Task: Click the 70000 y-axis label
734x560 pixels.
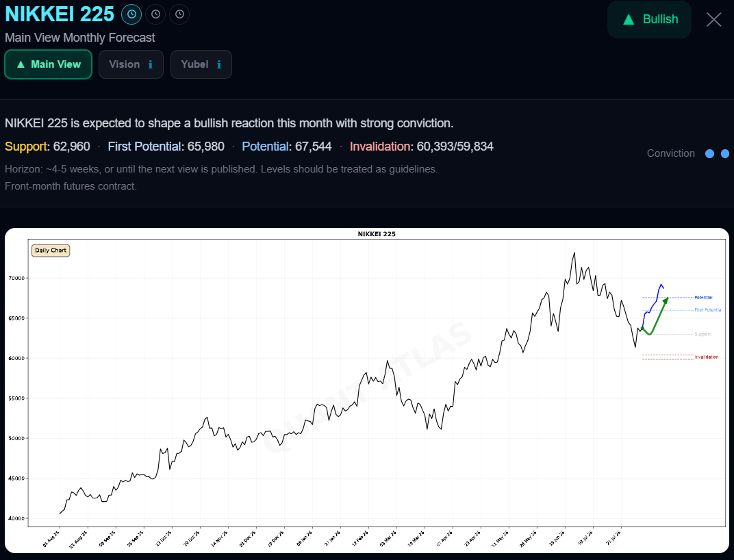Action: 16,278
